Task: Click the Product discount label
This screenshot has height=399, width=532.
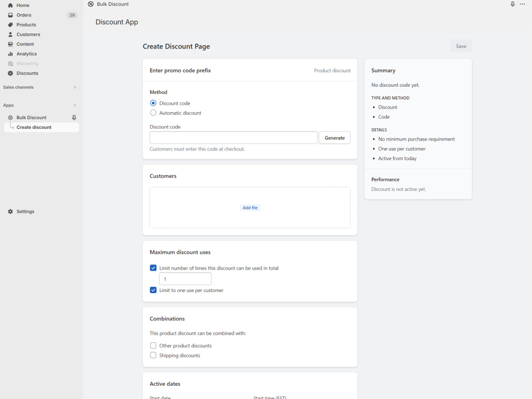Action: click(x=332, y=71)
